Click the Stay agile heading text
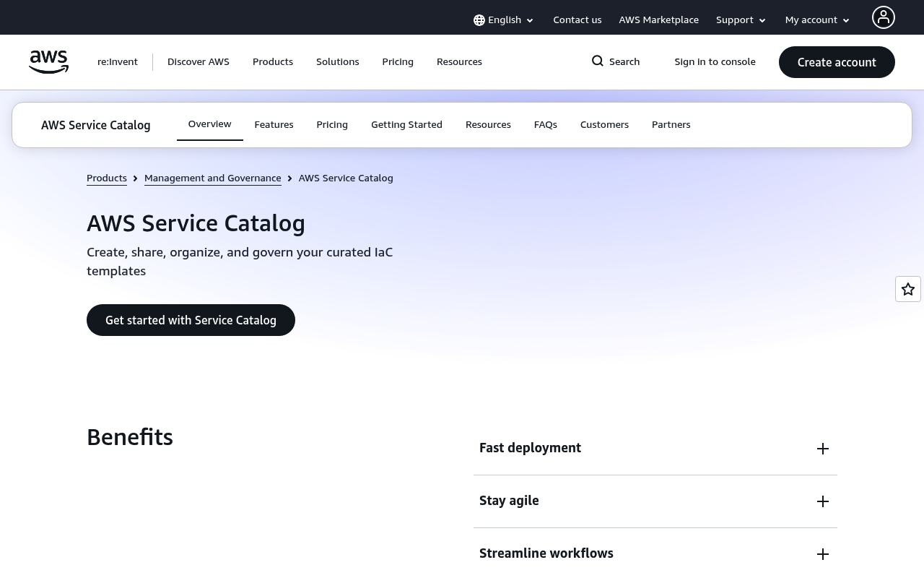The width and height of the screenshot is (924, 578). [509, 501]
